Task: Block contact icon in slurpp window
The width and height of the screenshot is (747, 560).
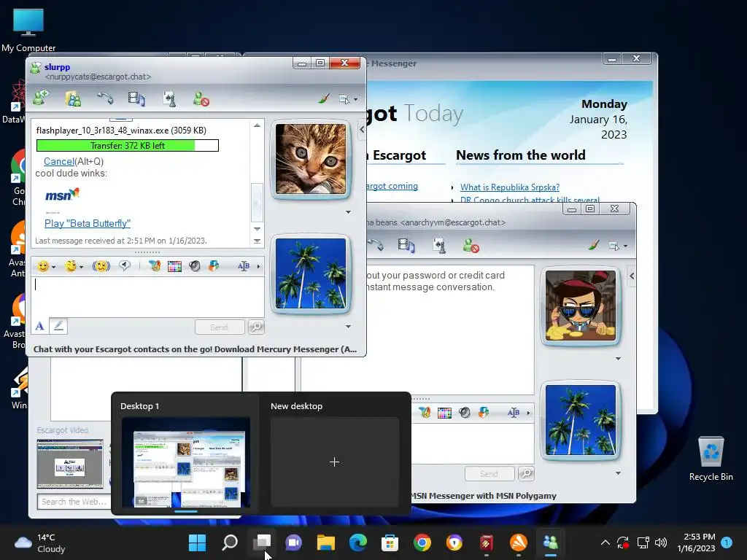Action: 201,98
